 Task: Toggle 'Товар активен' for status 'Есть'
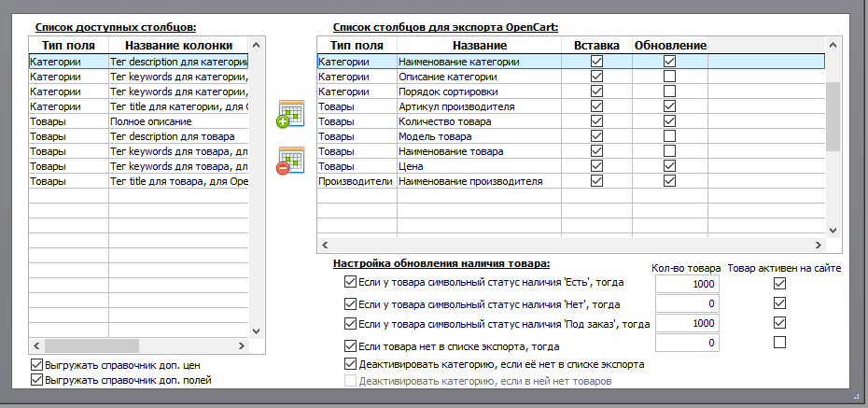[779, 284]
